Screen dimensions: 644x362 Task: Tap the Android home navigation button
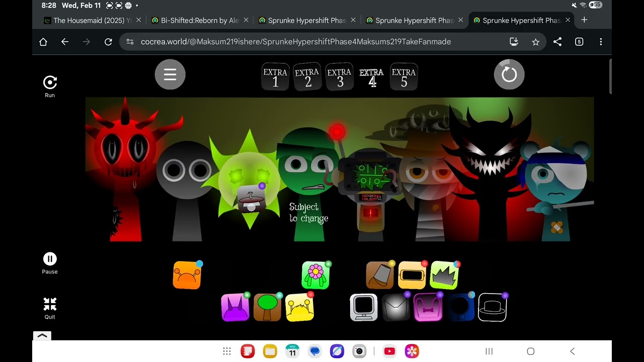pyautogui.click(x=530, y=351)
